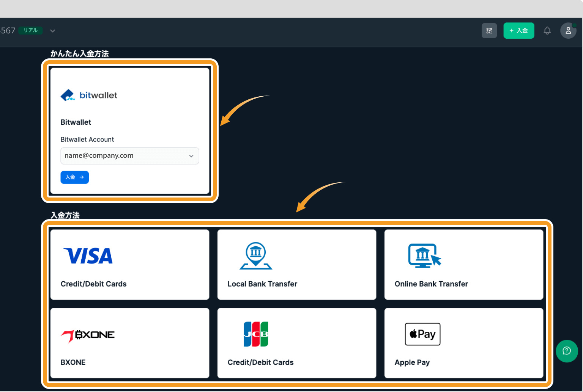Open notifications bell
The image size is (583, 392).
(547, 31)
